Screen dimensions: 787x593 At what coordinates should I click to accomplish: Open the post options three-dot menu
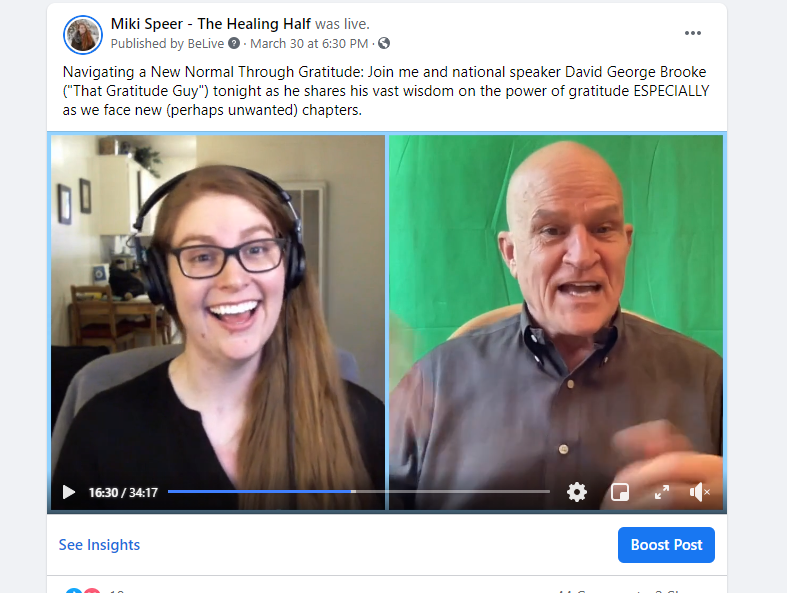click(693, 33)
